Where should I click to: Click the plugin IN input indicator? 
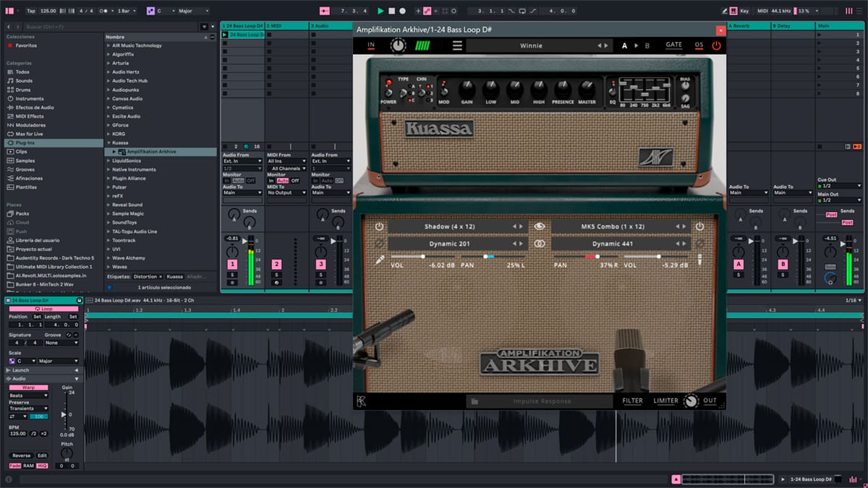[x=371, y=46]
